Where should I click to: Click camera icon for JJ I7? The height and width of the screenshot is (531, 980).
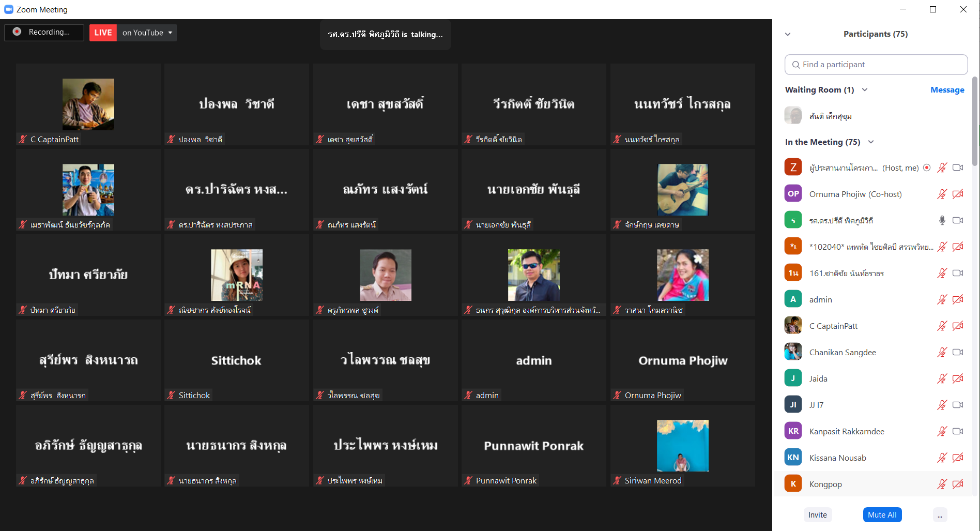point(958,405)
